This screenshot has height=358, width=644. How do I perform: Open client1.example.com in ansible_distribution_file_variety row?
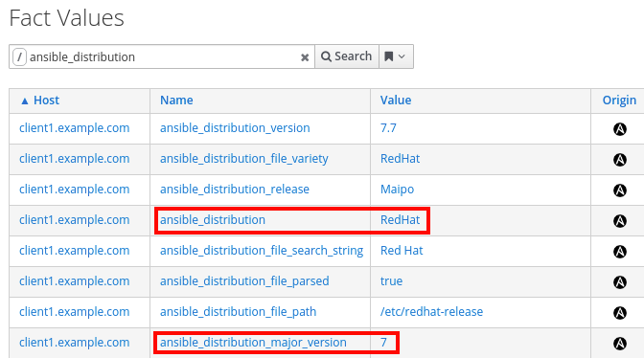[75, 159]
